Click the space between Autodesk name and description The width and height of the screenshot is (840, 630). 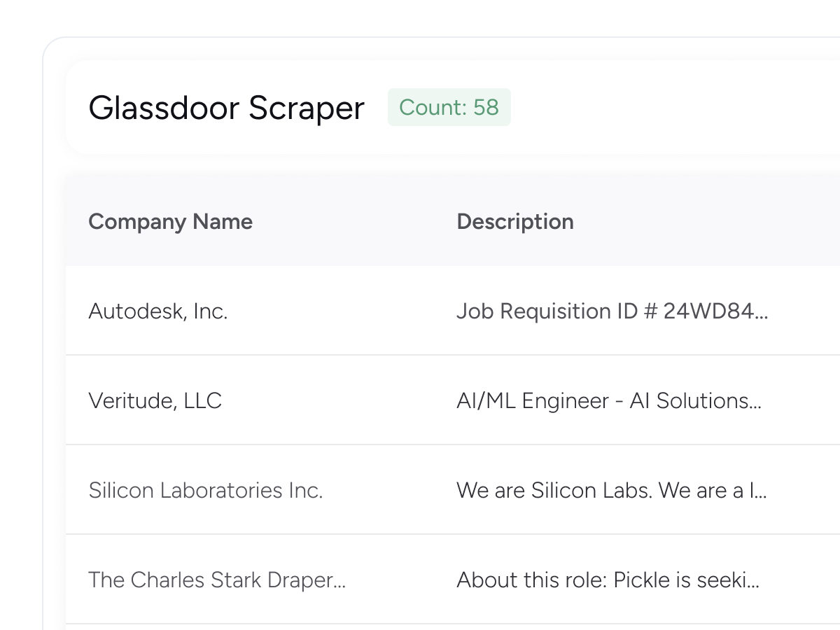point(343,311)
